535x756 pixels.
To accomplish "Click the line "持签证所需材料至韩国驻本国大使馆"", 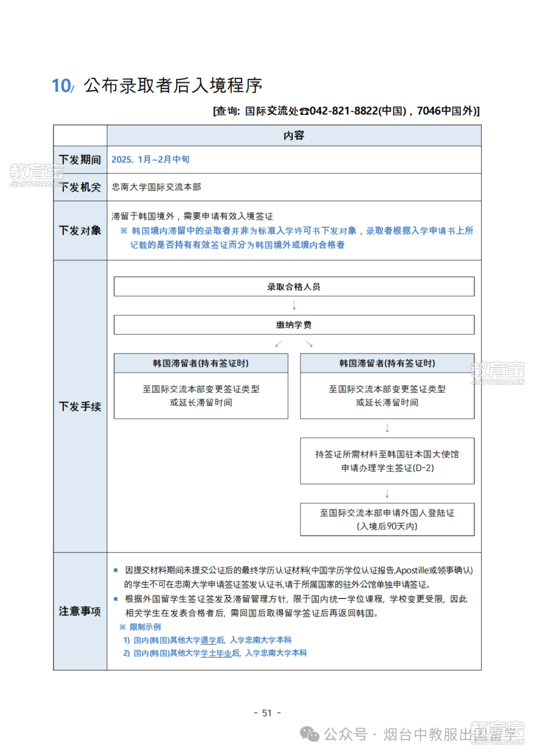I will coord(387,454).
